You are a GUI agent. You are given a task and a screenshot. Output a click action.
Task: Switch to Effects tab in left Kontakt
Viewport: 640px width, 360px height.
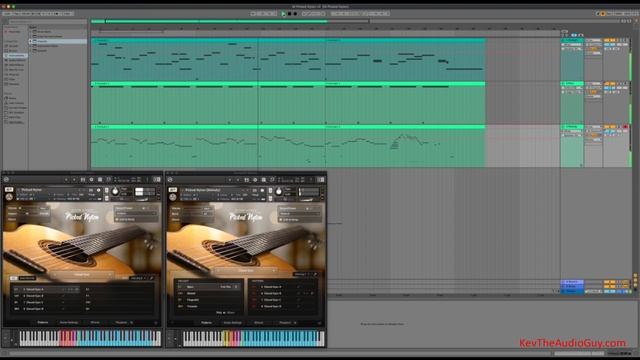tap(95, 322)
